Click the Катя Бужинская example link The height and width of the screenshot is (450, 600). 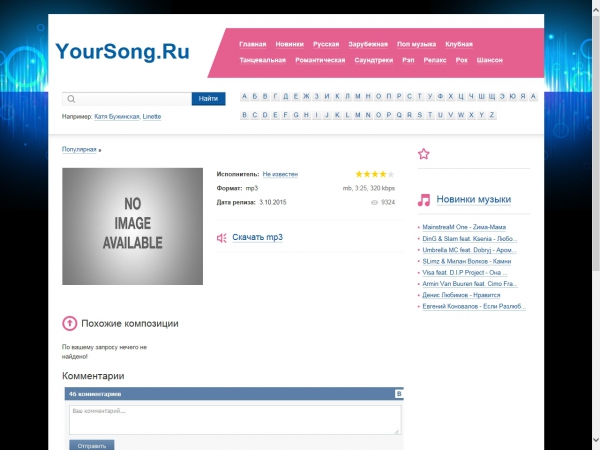point(117,116)
